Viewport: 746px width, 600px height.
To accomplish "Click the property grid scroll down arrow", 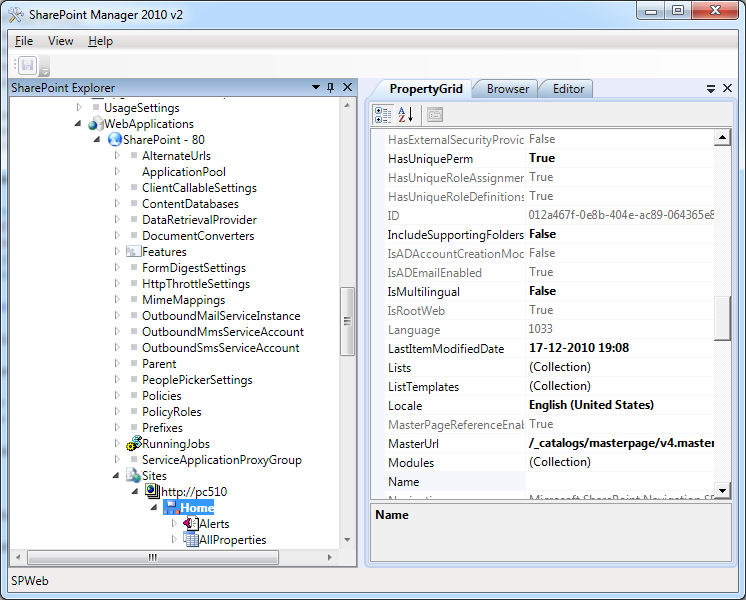I will point(722,490).
